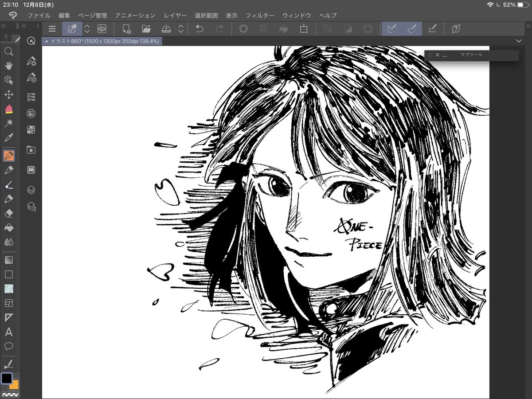Select the Operation object cube tool
The image size is (532, 399).
(x=8, y=80)
